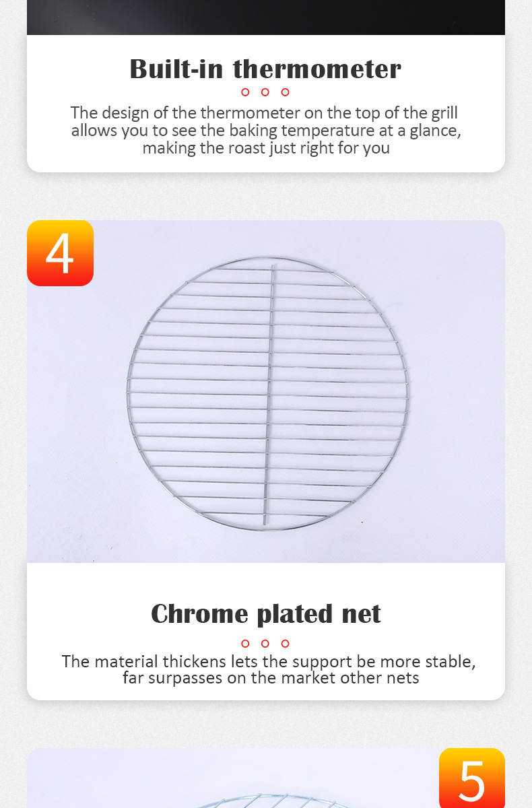Select last red dot under Chrome plated net
Viewport: 532px width, 808px height.
pos(286,644)
